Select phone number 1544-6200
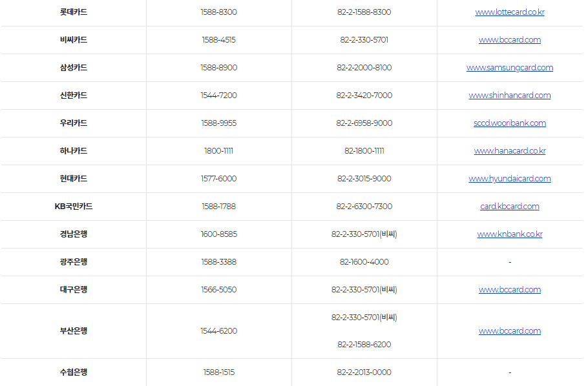Image resolution: width=588 pixels, height=386 pixels. point(218,331)
